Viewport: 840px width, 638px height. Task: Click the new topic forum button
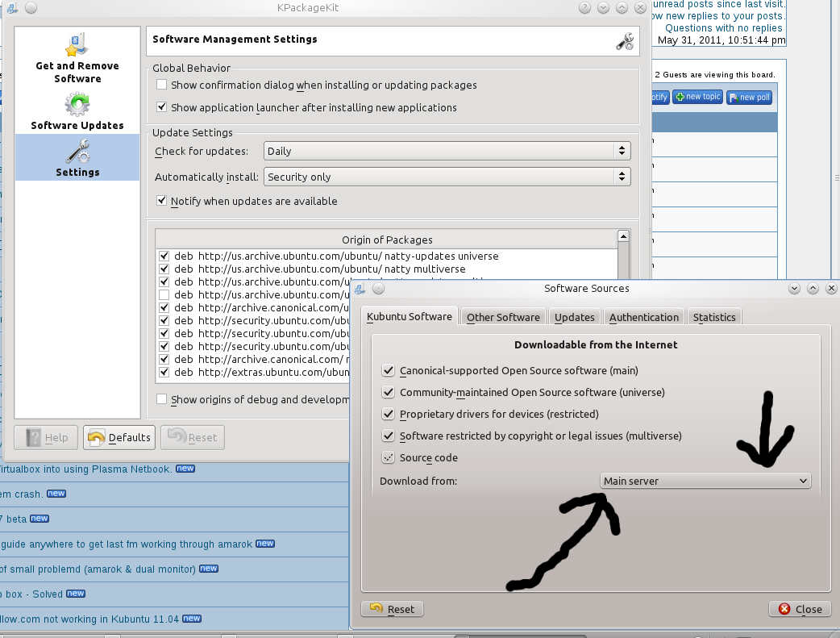click(698, 97)
